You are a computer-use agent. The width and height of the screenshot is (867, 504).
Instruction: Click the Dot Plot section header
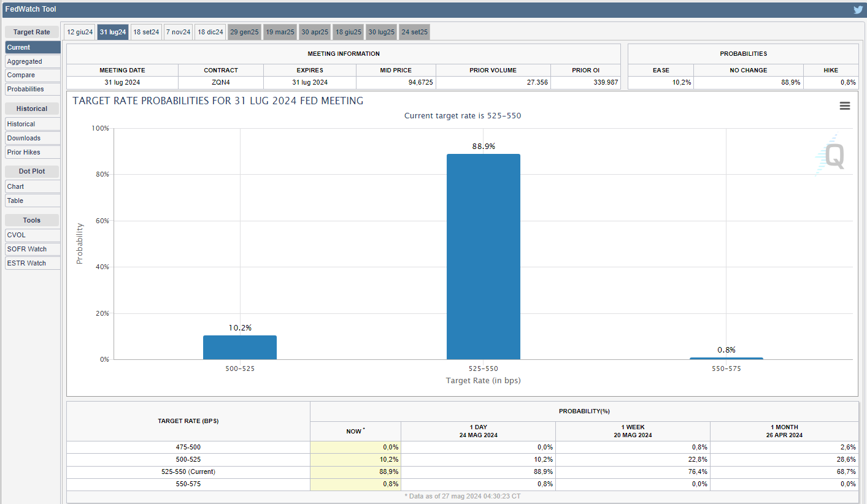coord(32,171)
